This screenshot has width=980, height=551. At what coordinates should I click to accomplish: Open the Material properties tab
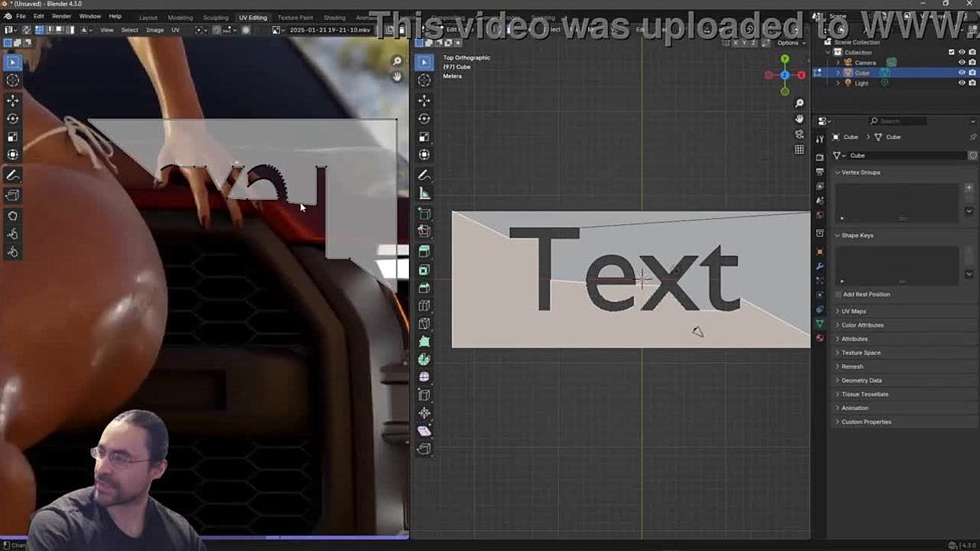[x=820, y=338]
